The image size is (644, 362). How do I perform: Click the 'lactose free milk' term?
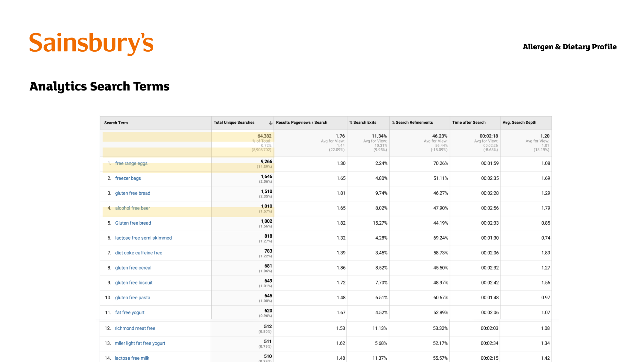(132, 358)
